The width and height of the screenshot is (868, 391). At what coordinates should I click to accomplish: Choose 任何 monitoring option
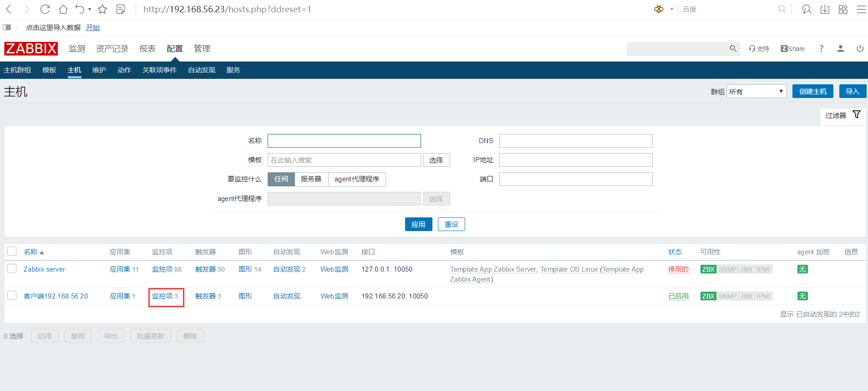tap(281, 179)
